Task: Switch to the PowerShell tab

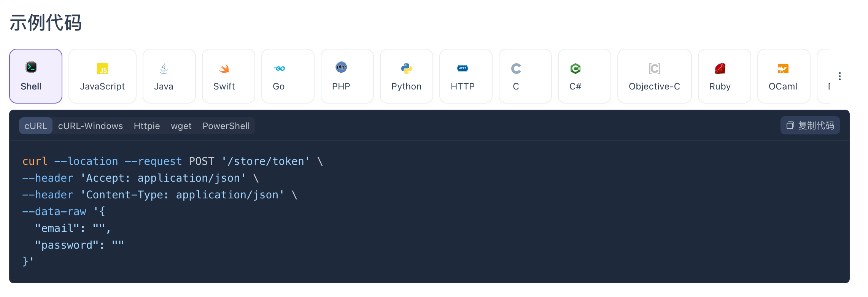Action: pos(226,126)
